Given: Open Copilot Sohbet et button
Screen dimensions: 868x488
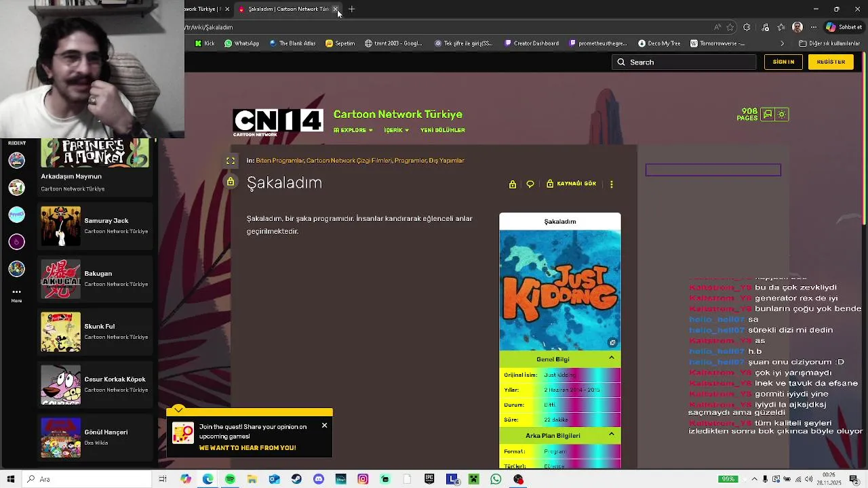Looking at the screenshot, I should (x=844, y=27).
